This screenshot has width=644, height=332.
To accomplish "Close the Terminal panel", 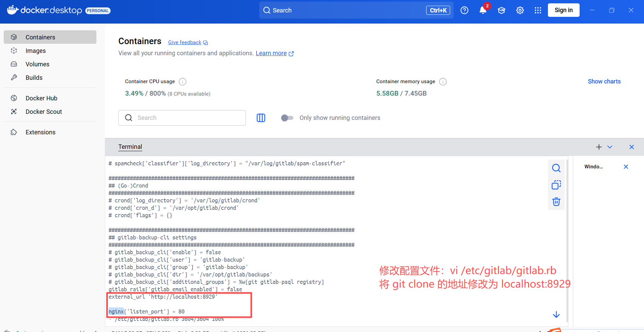I will [x=632, y=147].
